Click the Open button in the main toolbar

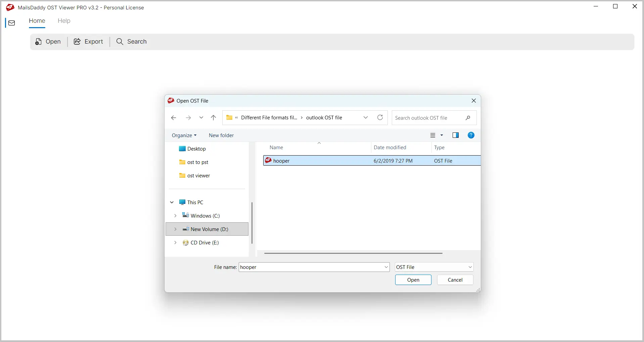[48, 42]
